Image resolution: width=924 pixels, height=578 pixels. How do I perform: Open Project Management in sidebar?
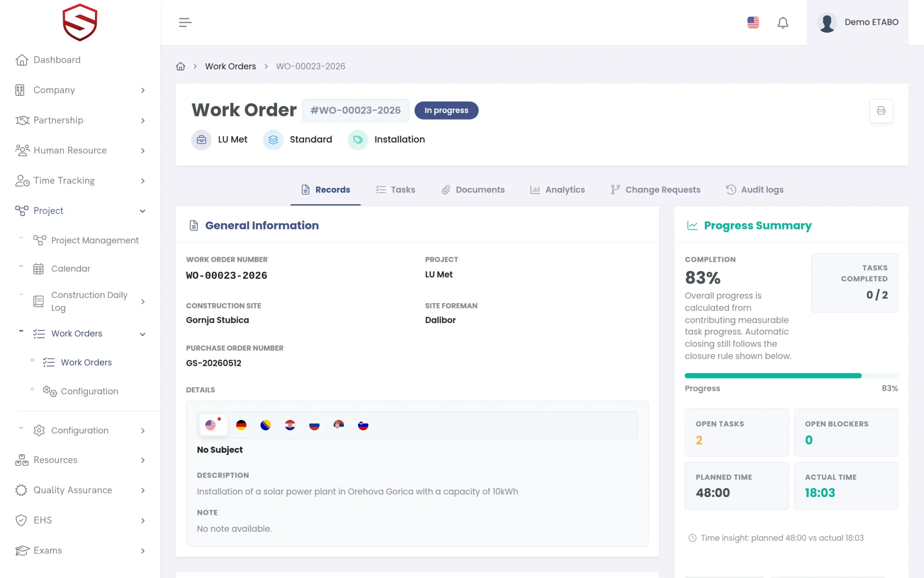pos(86,241)
